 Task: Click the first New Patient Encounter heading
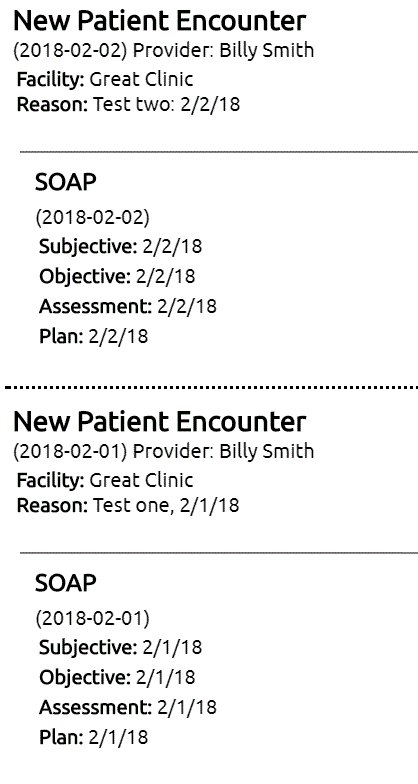click(160, 21)
